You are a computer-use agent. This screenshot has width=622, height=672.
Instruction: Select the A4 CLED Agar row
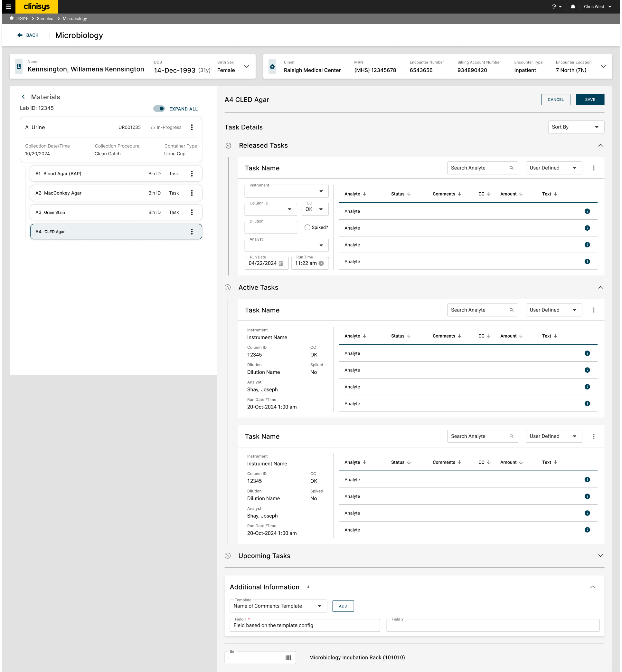116,232
